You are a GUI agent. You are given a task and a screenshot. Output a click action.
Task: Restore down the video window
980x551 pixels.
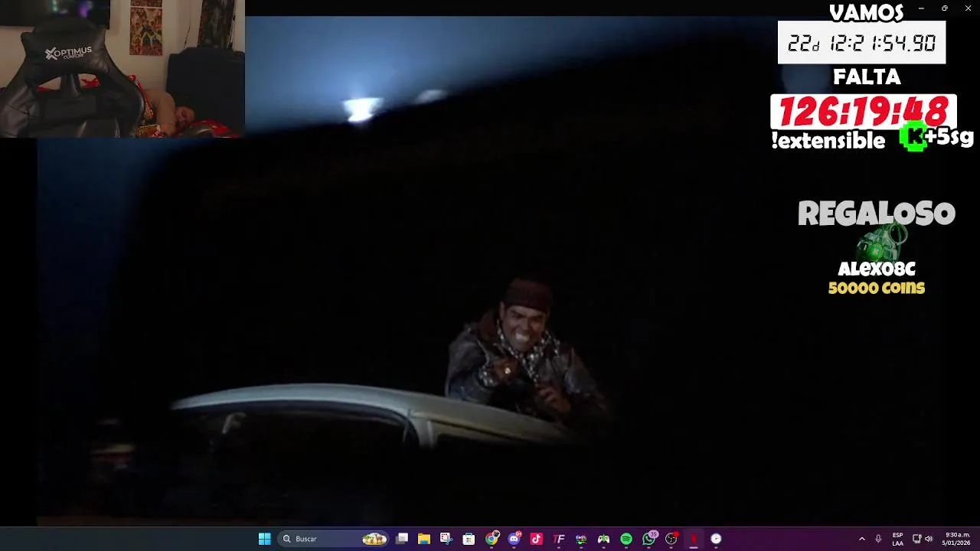point(944,8)
